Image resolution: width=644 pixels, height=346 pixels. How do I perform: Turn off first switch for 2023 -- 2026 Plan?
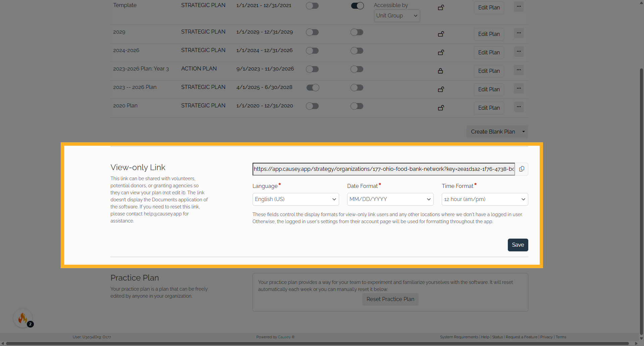(x=313, y=88)
